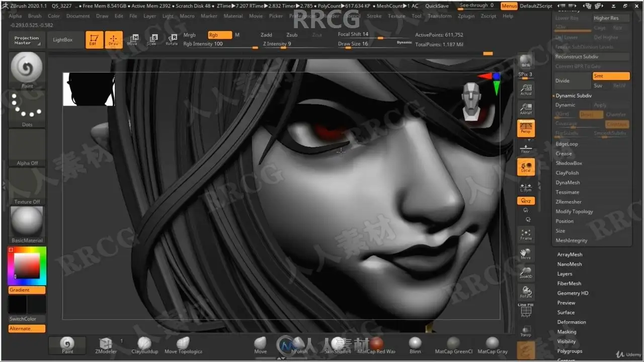Toggle L.Sym symmetry icon
Screen dimensions: 644x362
pyautogui.click(x=526, y=187)
